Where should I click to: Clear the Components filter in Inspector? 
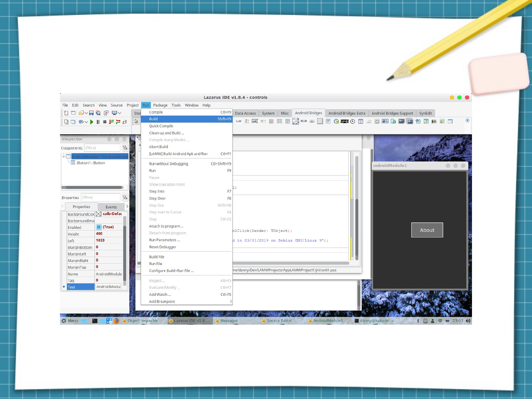(125, 148)
